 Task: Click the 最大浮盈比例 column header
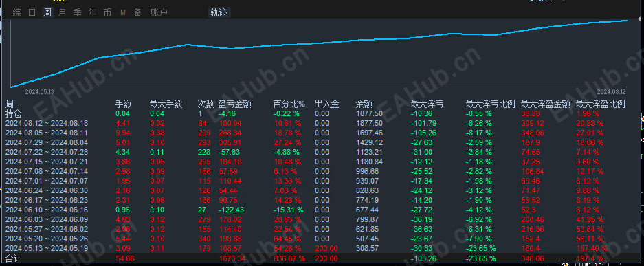pyautogui.click(x=601, y=104)
